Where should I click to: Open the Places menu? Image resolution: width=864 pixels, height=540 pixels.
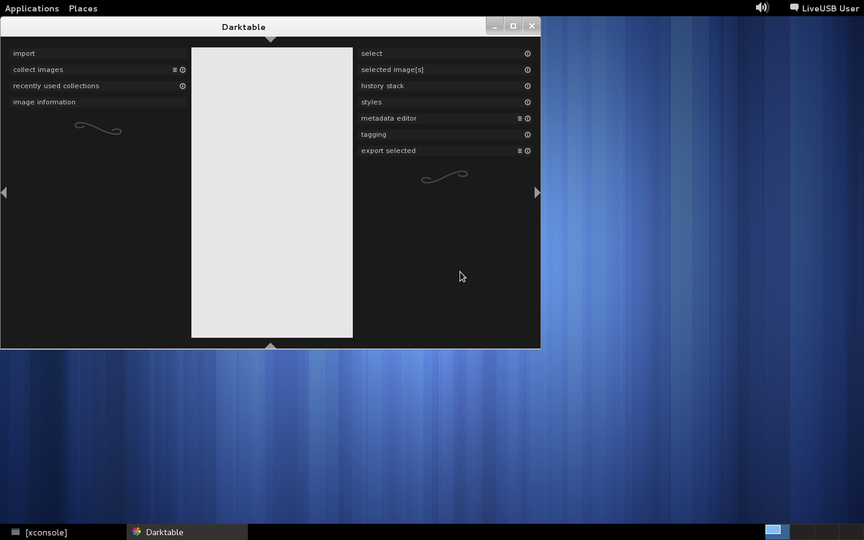pyautogui.click(x=83, y=8)
